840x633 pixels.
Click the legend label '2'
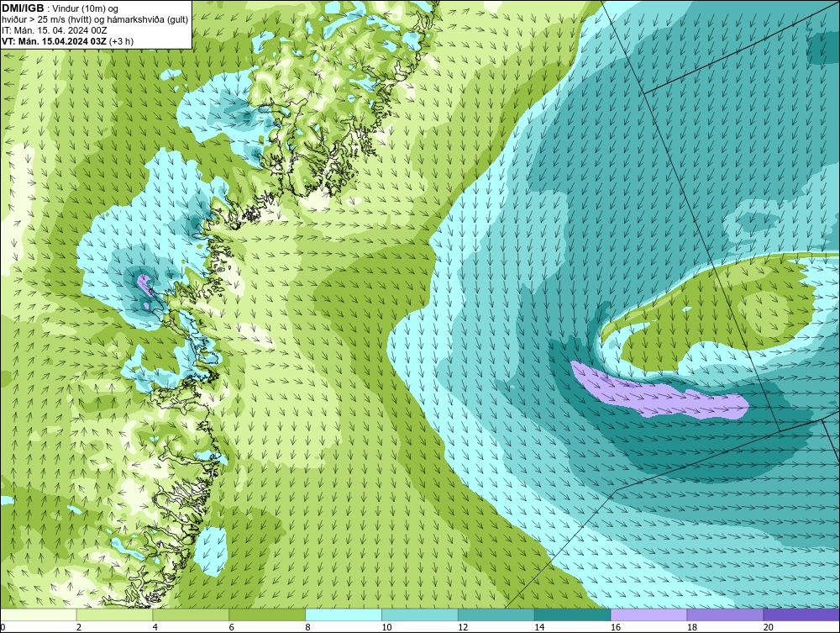79,627
